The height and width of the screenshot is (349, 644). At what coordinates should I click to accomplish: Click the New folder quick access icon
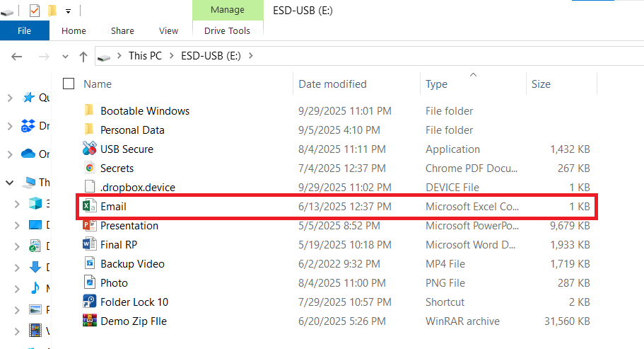[x=52, y=11]
